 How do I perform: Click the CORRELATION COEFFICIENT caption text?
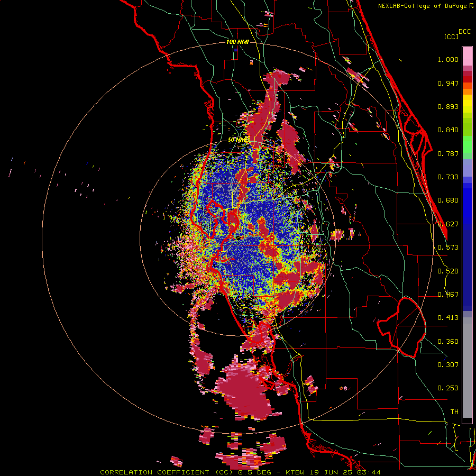(x=154, y=472)
